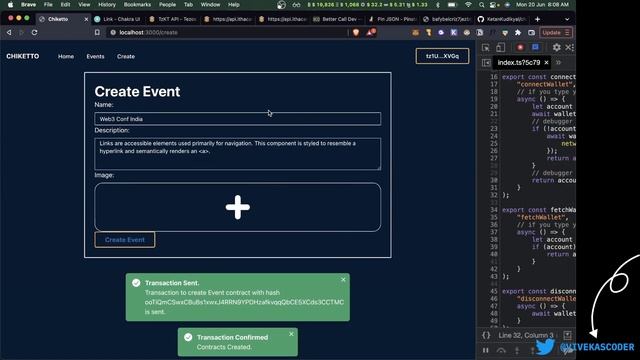Open the Window menu in menu bar
The height and width of the screenshot is (360, 640).
[x=210, y=4]
